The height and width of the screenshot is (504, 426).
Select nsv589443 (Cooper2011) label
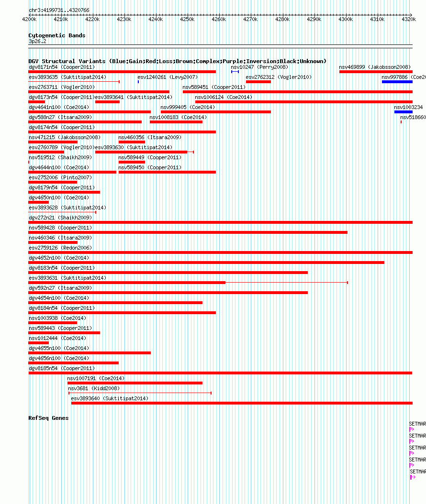(x=60, y=328)
